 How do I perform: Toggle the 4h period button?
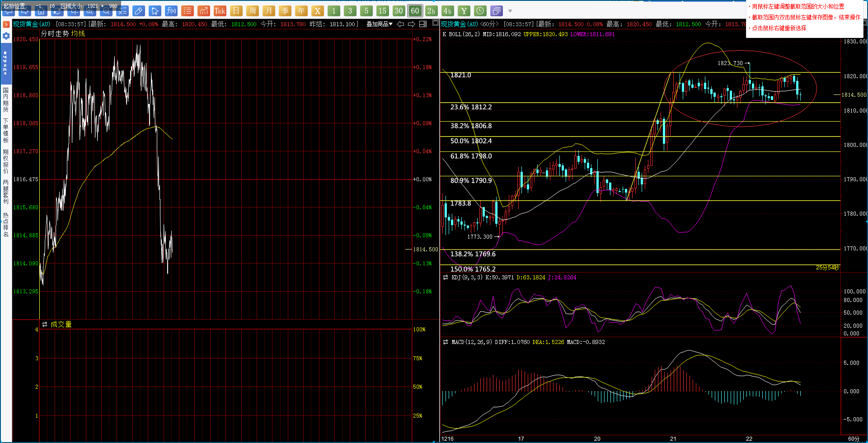click(447, 11)
